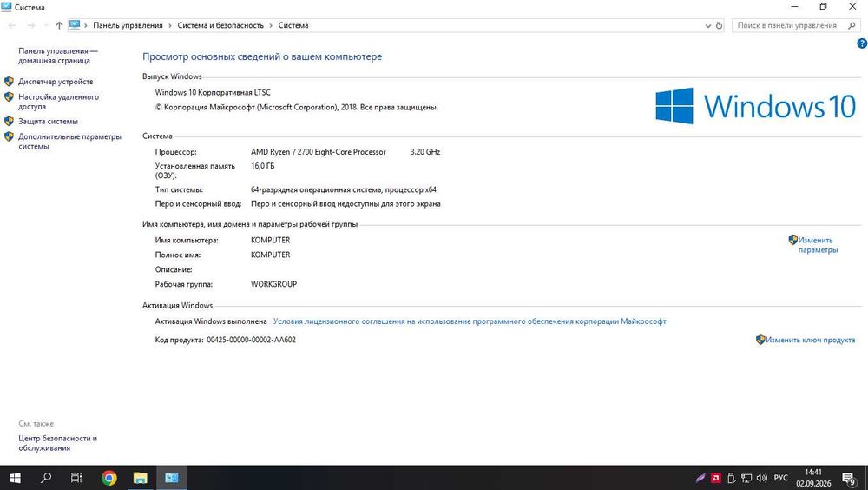Click the product ID 00425-00000-00002-AA602
The image size is (868, 490).
click(252, 340)
